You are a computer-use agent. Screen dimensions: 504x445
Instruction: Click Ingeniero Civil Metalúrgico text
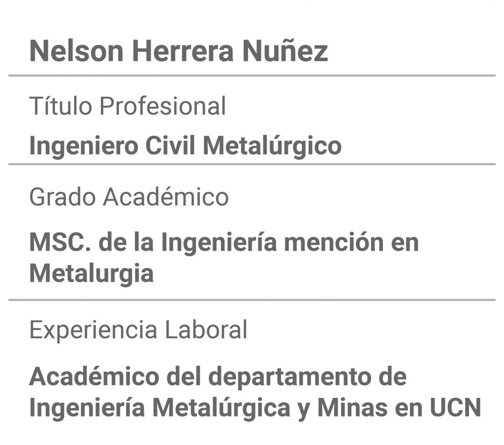click(x=185, y=146)
